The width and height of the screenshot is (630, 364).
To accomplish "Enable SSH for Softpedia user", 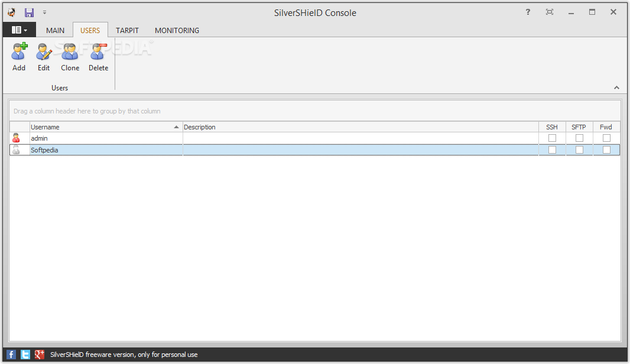I will (x=553, y=150).
